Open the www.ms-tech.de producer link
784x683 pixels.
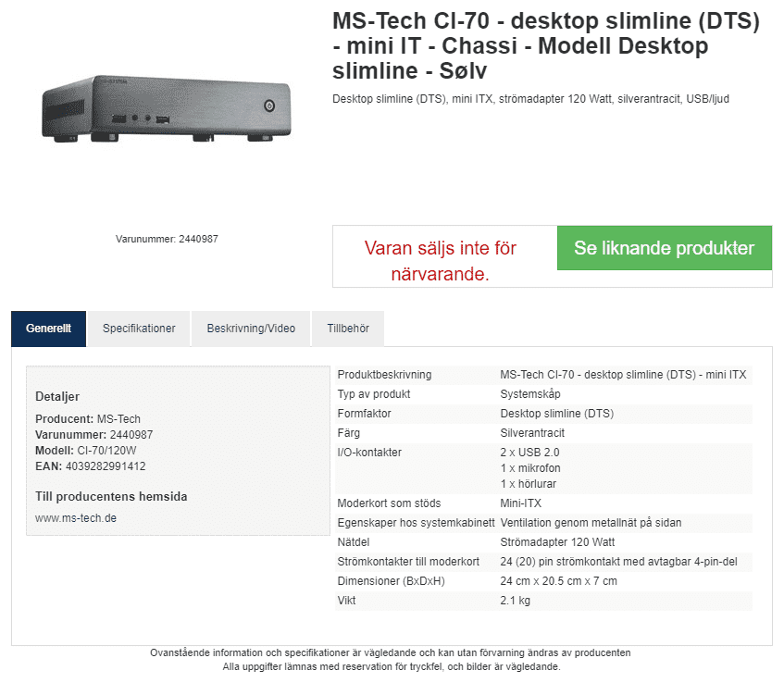tap(76, 518)
